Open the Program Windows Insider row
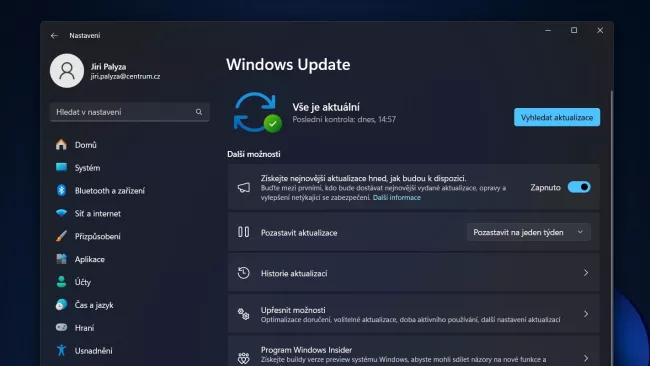 (414, 351)
